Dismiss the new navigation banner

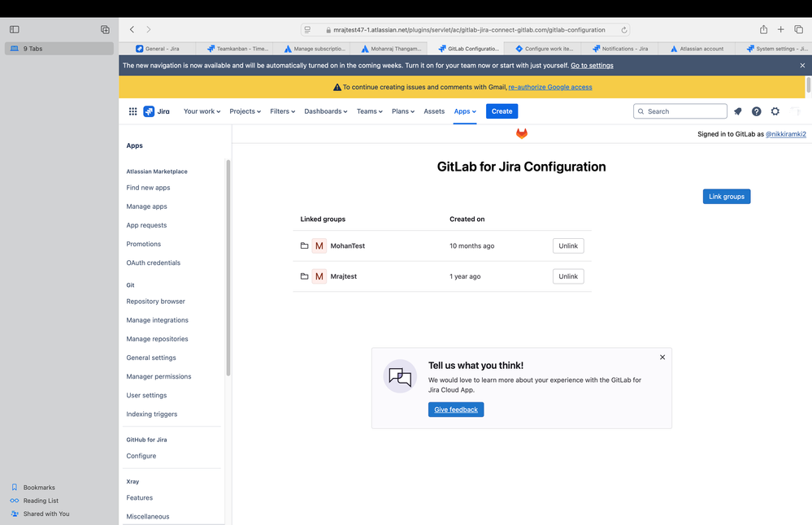tap(802, 65)
